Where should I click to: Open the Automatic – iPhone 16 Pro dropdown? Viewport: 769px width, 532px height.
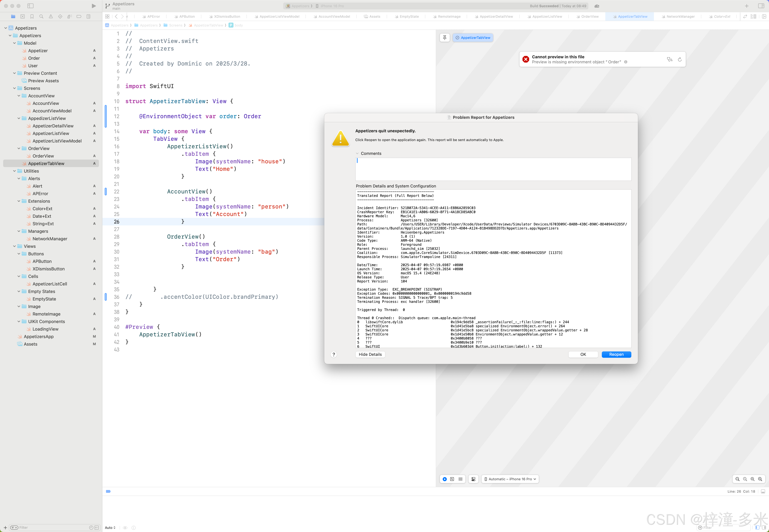[x=510, y=479]
